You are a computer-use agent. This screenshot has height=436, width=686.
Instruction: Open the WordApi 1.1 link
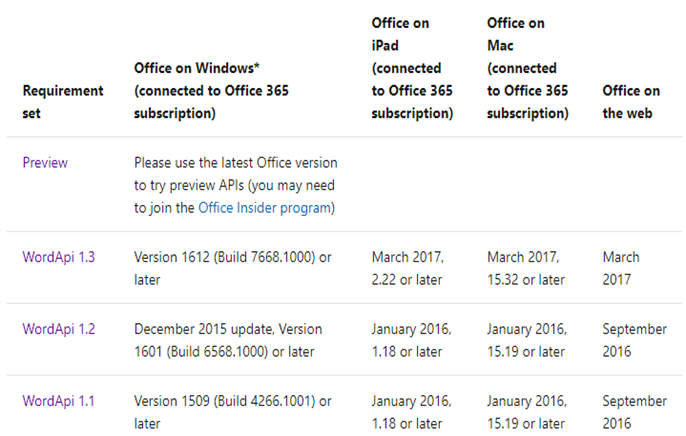tap(59, 401)
